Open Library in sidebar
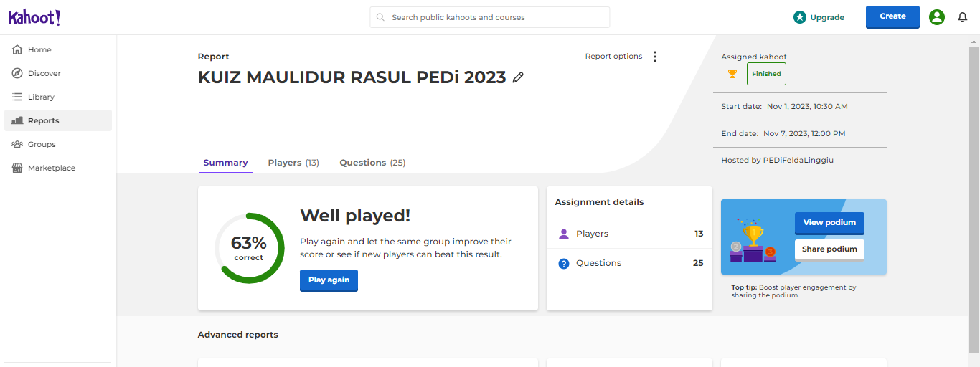 click(41, 97)
